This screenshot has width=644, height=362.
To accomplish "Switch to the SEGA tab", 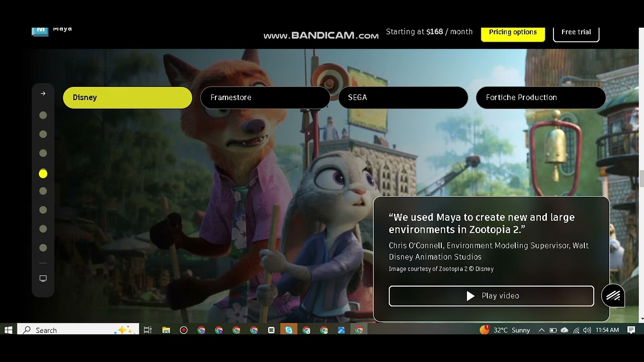I will point(403,98).
